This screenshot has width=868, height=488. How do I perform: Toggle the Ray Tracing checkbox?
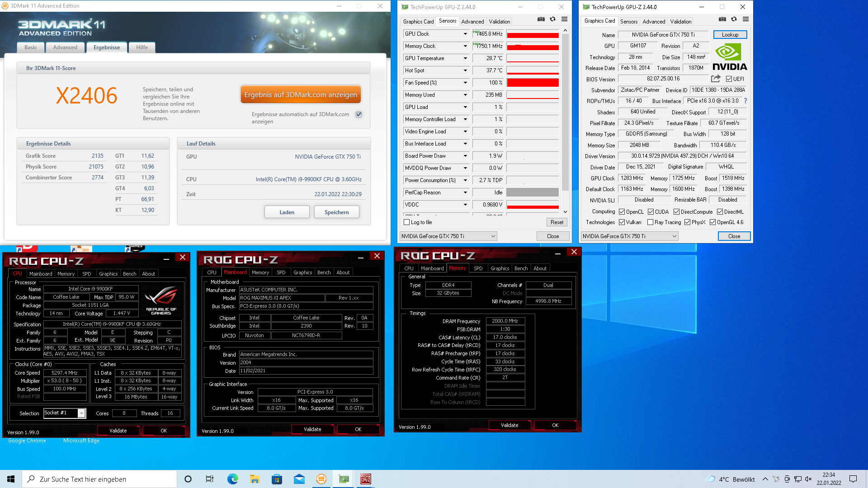(650, 222)
